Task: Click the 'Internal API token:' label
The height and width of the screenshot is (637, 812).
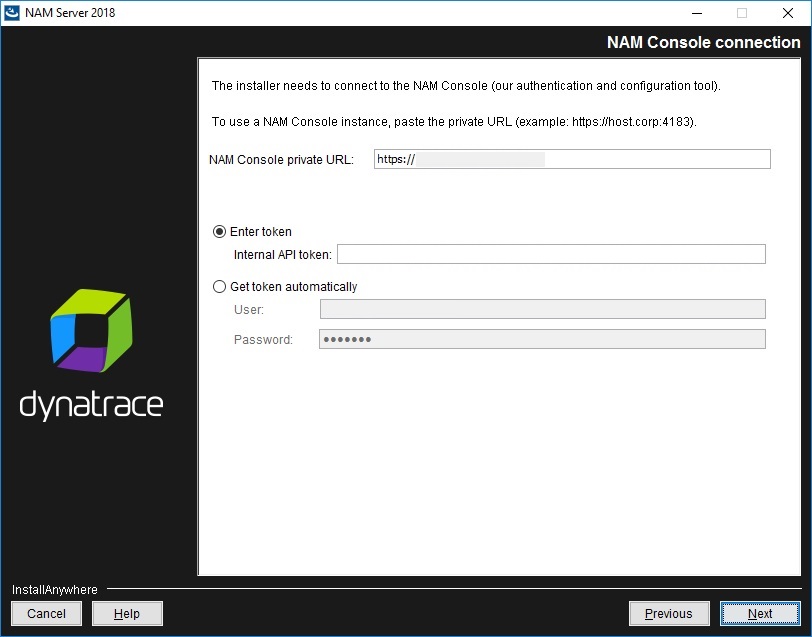Action: (283, 255)
